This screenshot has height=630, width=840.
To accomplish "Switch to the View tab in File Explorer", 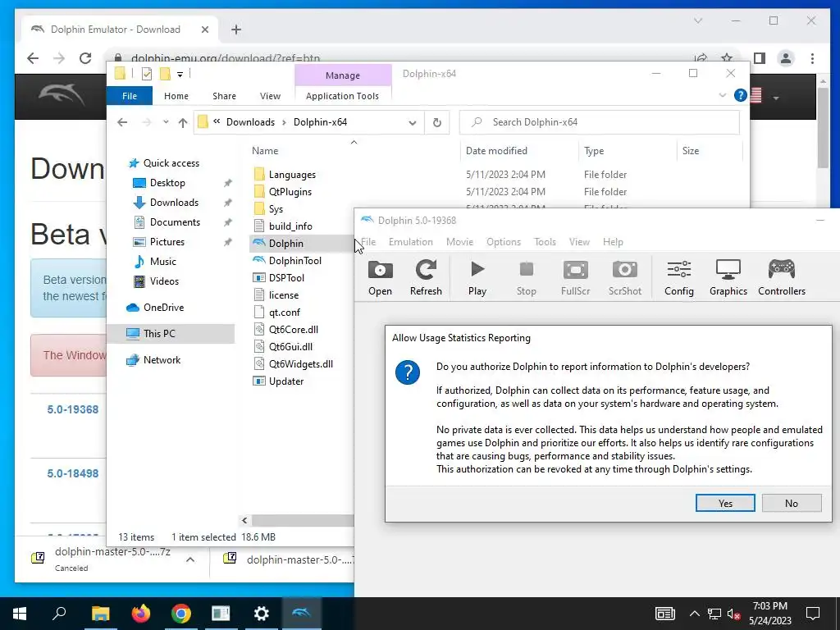I will coord(270,96).
